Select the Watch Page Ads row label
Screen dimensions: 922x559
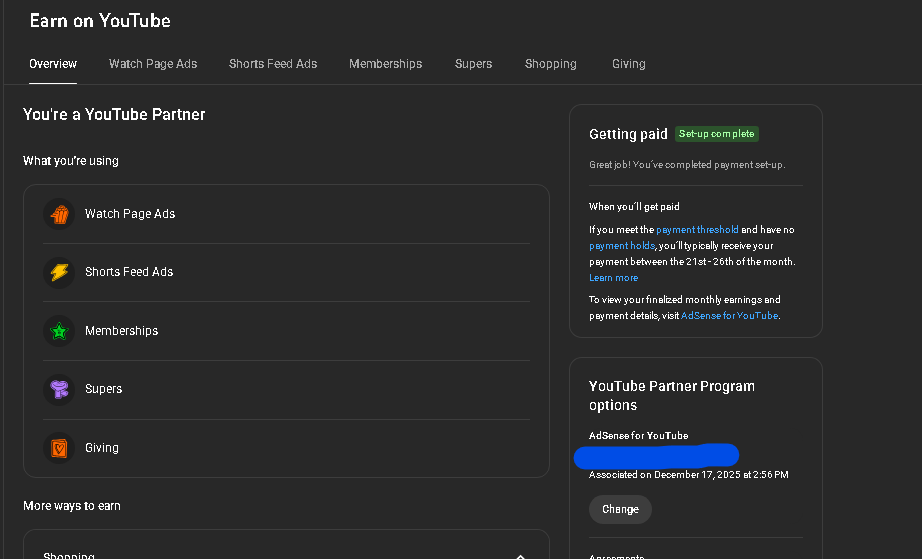point(130,214)
